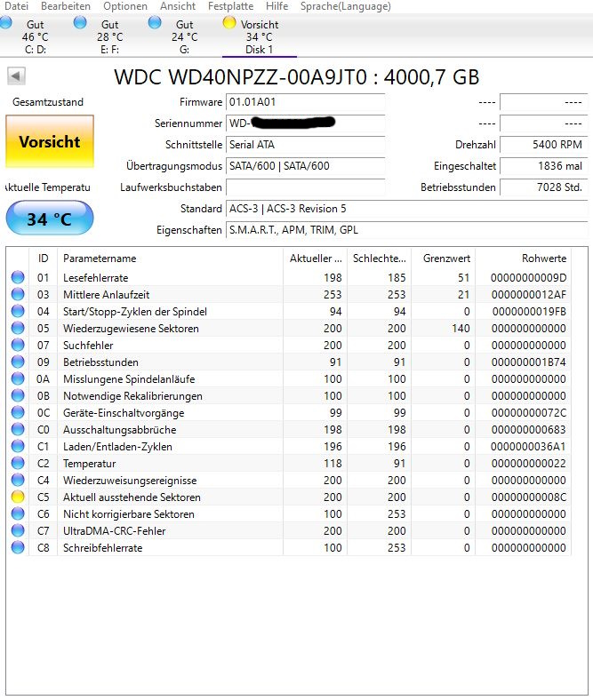Click the blue status icon for E: F:
The width and height of the screenshot is (593, 700).
(80, 22)
